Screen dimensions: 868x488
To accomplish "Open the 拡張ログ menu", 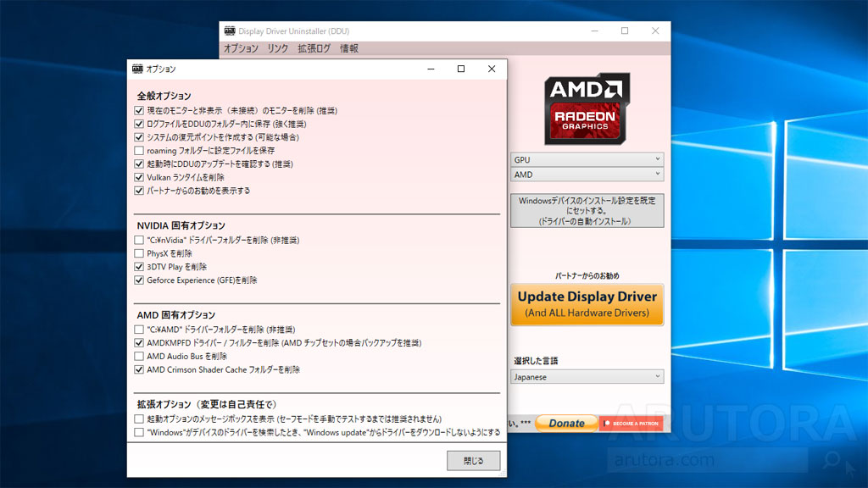I will (x=314, y=48).
